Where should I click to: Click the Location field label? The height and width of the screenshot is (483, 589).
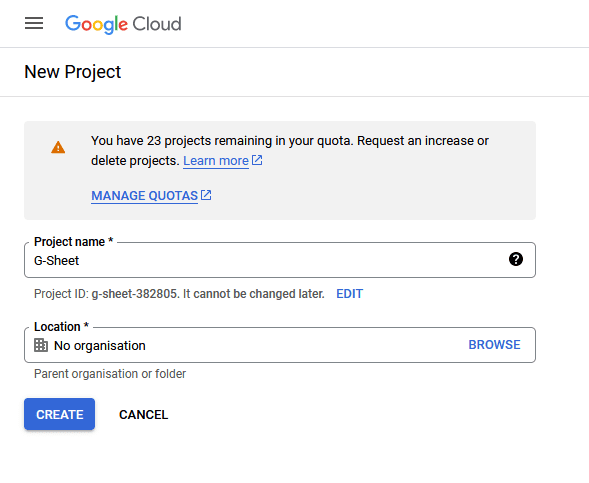tap(61, 327)
